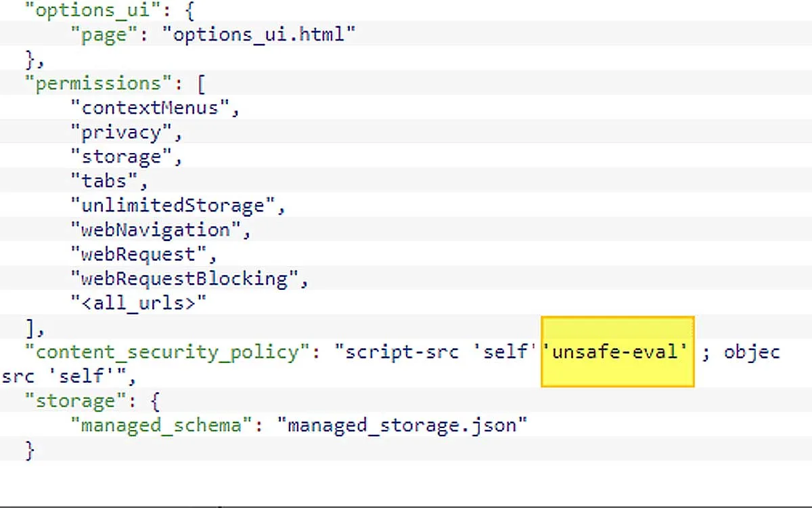812x508 pixels.
Task: Select the "<all_urls>" permission entry
Action: pos(138,303)
